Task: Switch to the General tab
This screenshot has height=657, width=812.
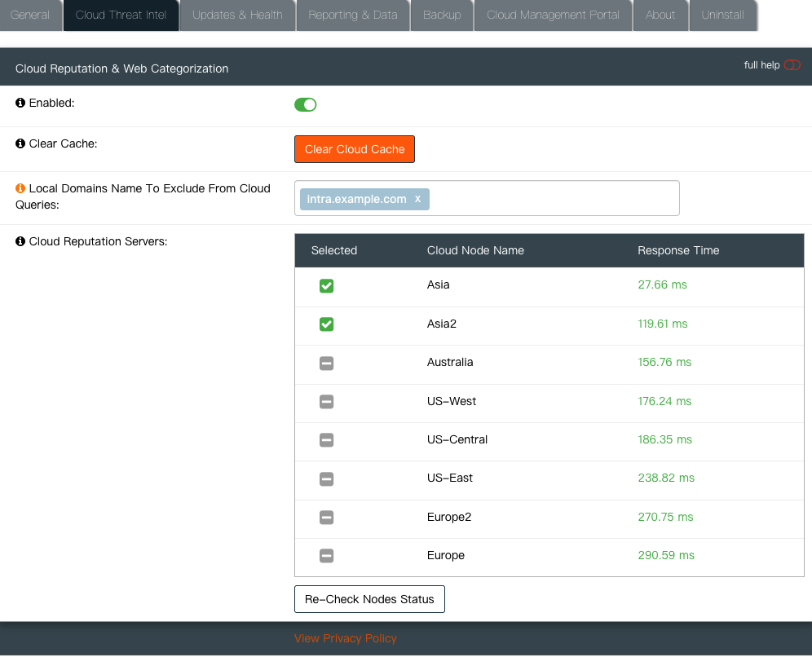Action: tap(30, 15)
